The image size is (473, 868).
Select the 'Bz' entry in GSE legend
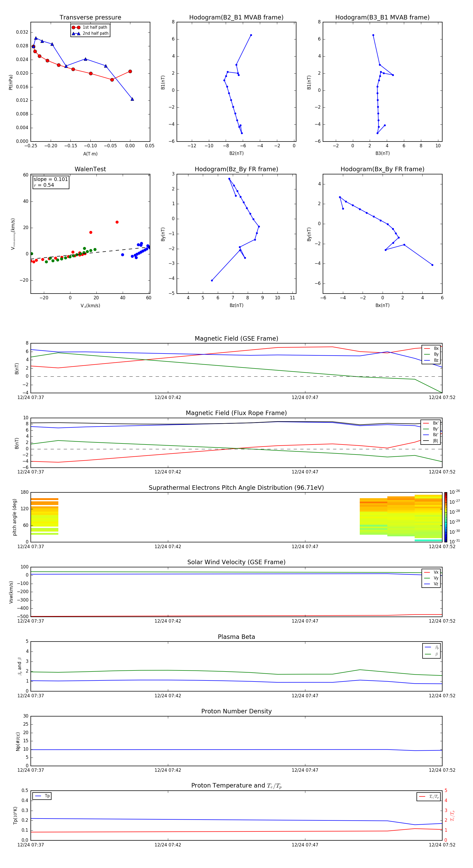coord(431,360)
